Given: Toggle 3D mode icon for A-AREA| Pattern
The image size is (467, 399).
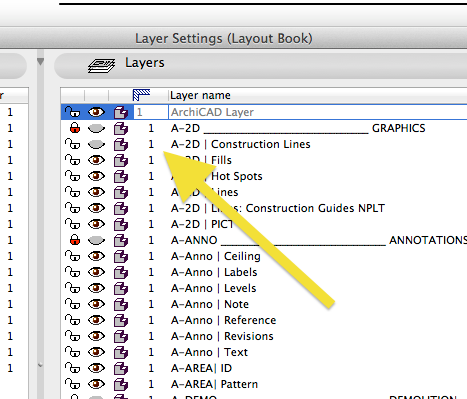Looking at the screenshot, I should click(x=121, y=384).
